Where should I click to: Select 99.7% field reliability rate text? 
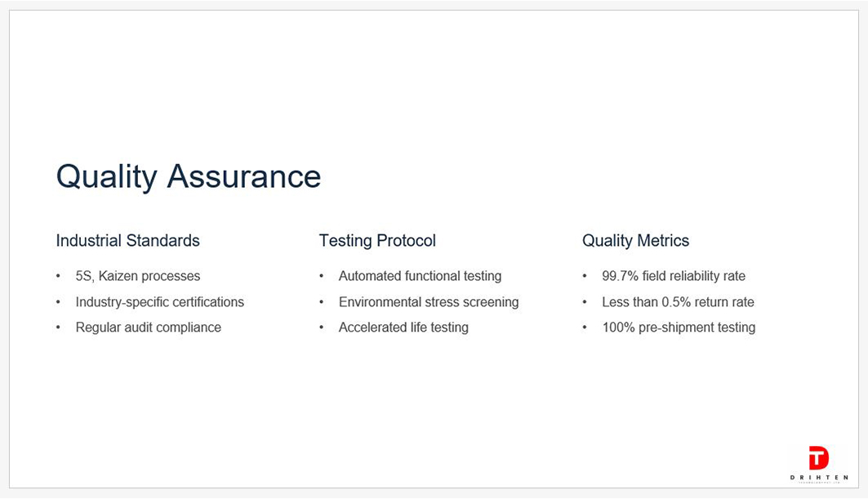[x=674, y=276]
